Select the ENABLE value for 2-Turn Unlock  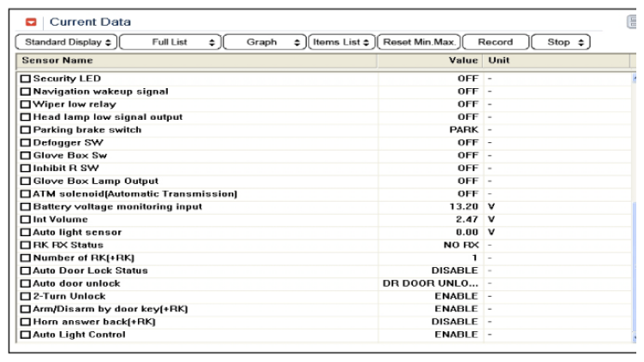(x=456, y=296)
